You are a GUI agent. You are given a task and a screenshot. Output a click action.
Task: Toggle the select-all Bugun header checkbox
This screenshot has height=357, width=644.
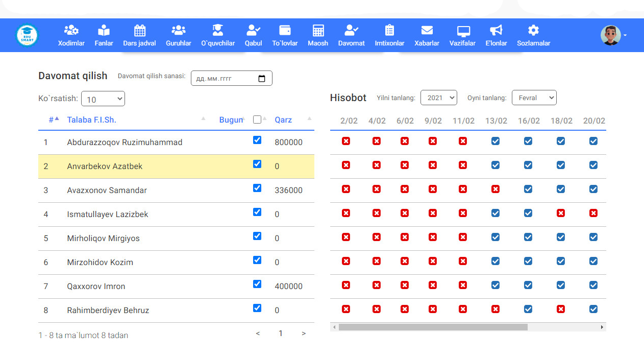coord(257,120)
